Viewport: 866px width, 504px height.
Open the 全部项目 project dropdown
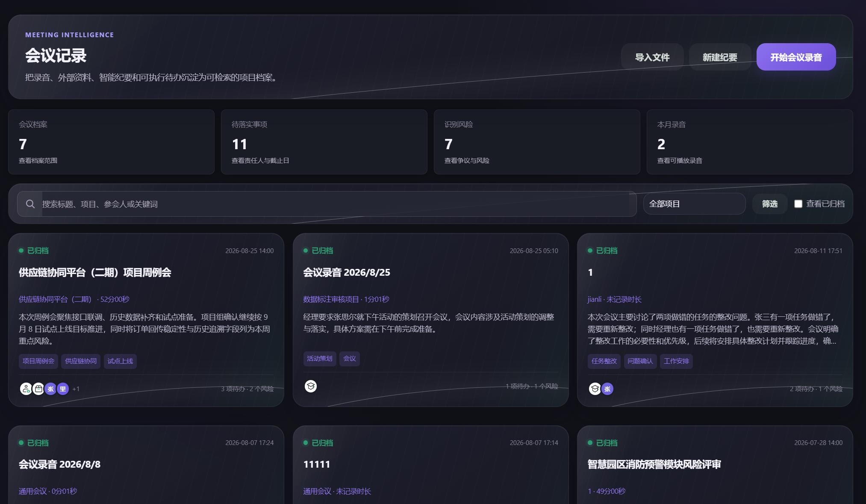pyautogui.click(x=695, y=204)
